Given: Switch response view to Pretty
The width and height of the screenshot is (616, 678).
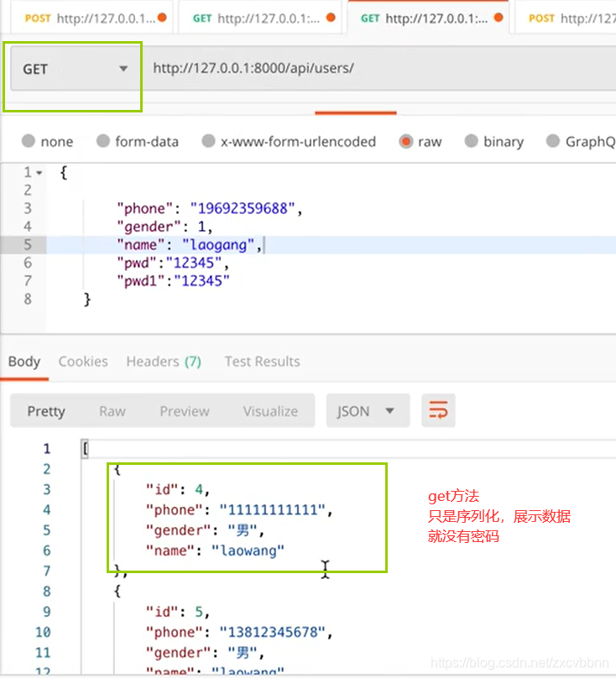Looking at the screenshot, I should [46, 411].
